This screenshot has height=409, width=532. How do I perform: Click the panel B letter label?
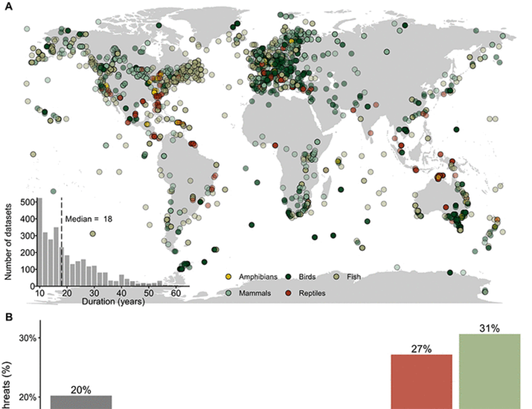[9, 317]
